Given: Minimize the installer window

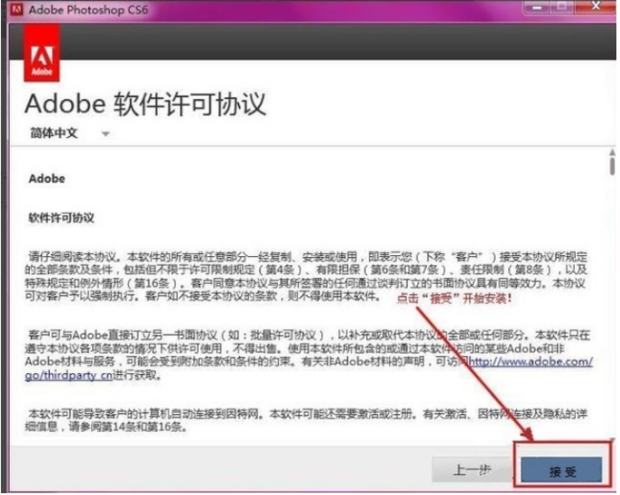Looking at the screenshot, I should [x=537, y=7].
